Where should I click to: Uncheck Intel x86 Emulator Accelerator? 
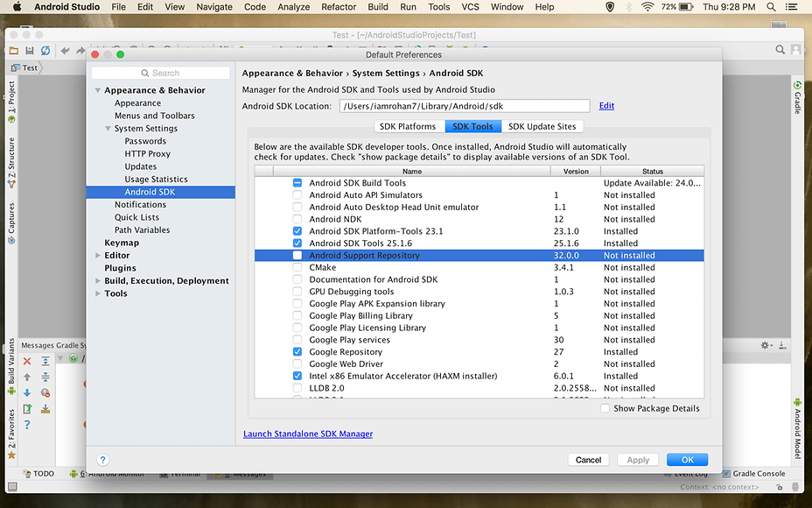pyautogui.click(x=297, y=376)
